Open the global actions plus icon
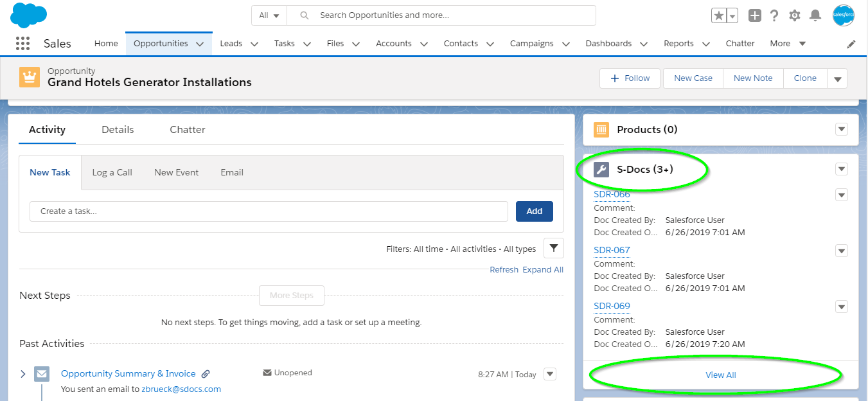The height and width of the screenshot is (401, 868). [x=755, y=15]
